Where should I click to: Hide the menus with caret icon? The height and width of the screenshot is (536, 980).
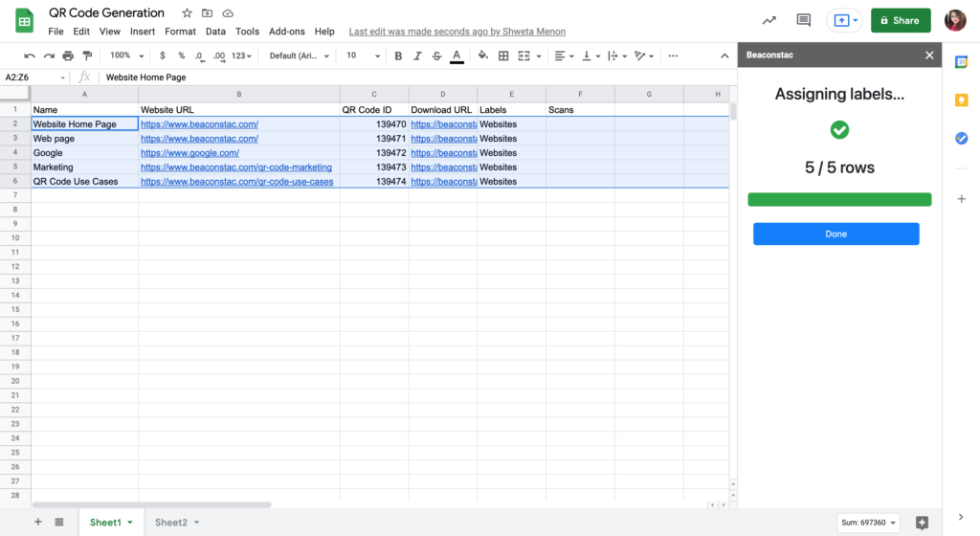724,56
